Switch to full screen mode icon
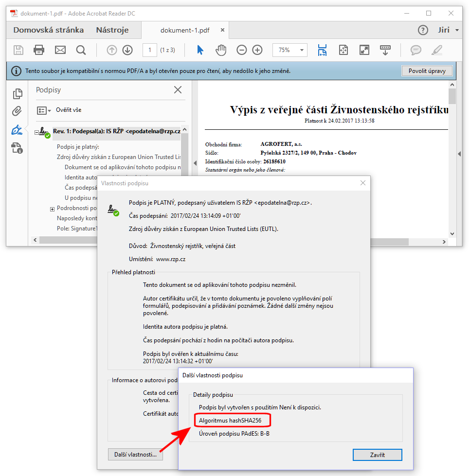 pos(364,50)
